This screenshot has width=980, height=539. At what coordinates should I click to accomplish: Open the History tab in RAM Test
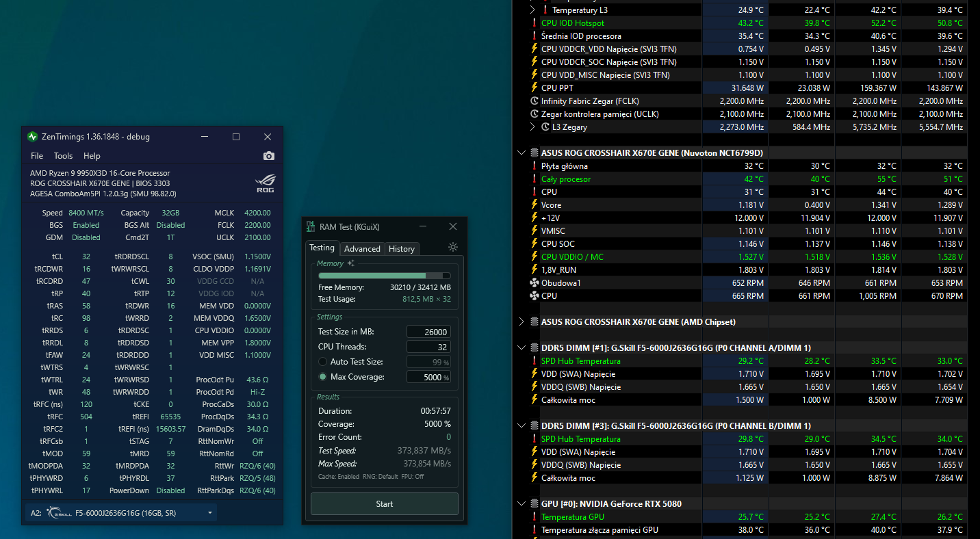click(402, 249)
